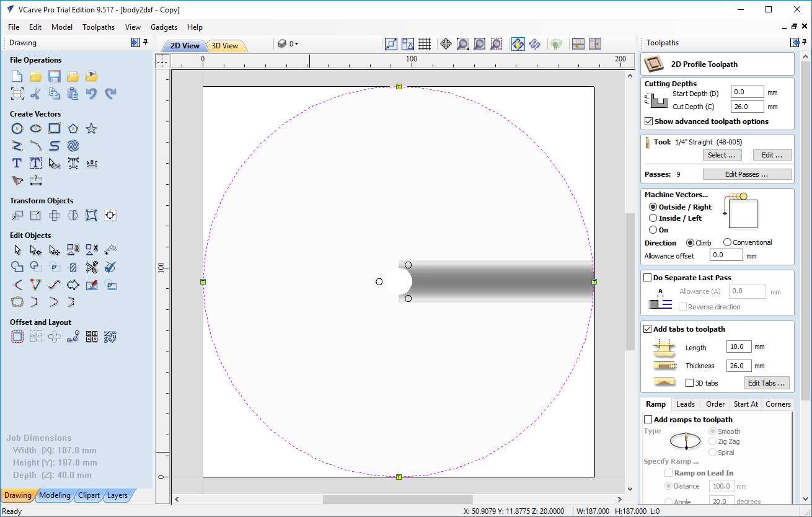Toggle the snap grid icon in toolbar
The width and height of the screenshot is (812, 517).
(x=425, y=44)
